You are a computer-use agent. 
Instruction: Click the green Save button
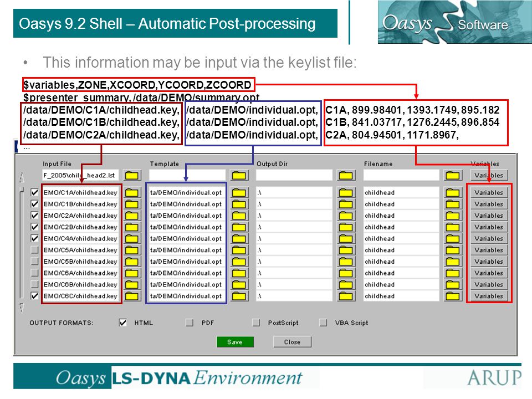(x=235, y=342)
